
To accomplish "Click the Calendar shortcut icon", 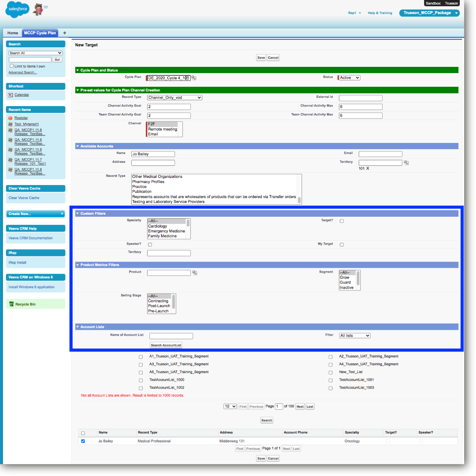I will click(x=10, y=95).
